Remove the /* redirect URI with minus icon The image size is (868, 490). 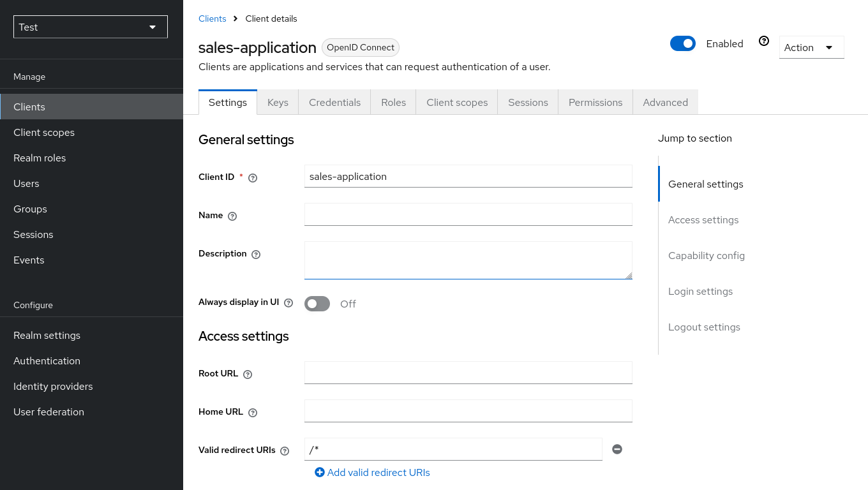[617, 449]
